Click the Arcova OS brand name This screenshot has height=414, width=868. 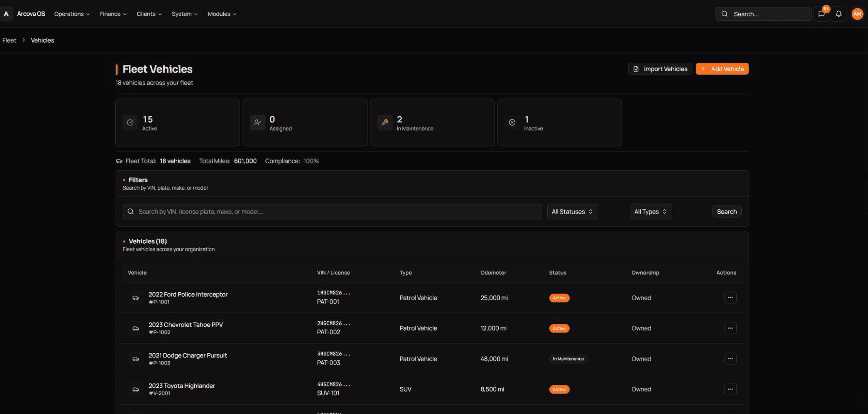pyautogui.click(x=31, y=14)
